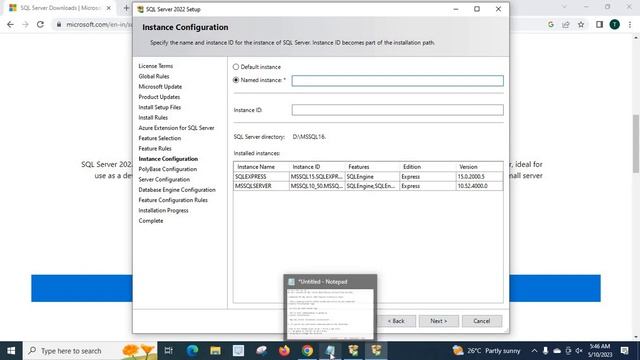The height and width of the screenshot is (360, 640).
Task: Reload the page in Chrome
Action: [40, 24]
